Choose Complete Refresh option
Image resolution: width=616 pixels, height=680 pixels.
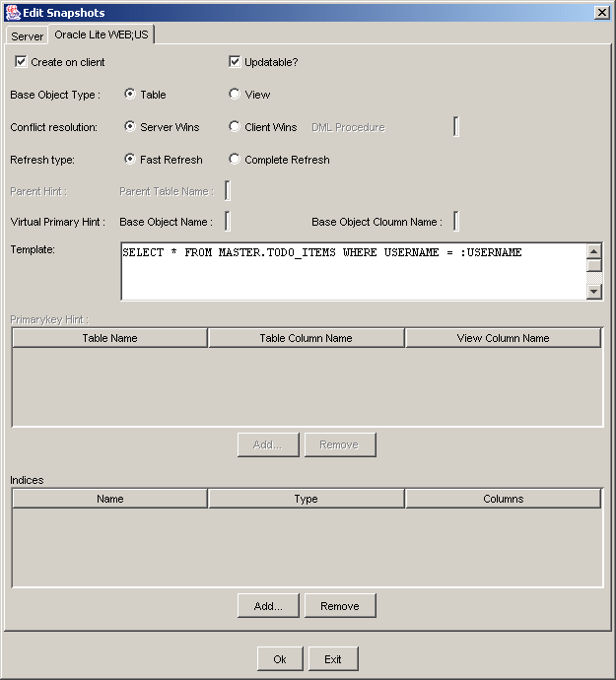coord(235,159)
